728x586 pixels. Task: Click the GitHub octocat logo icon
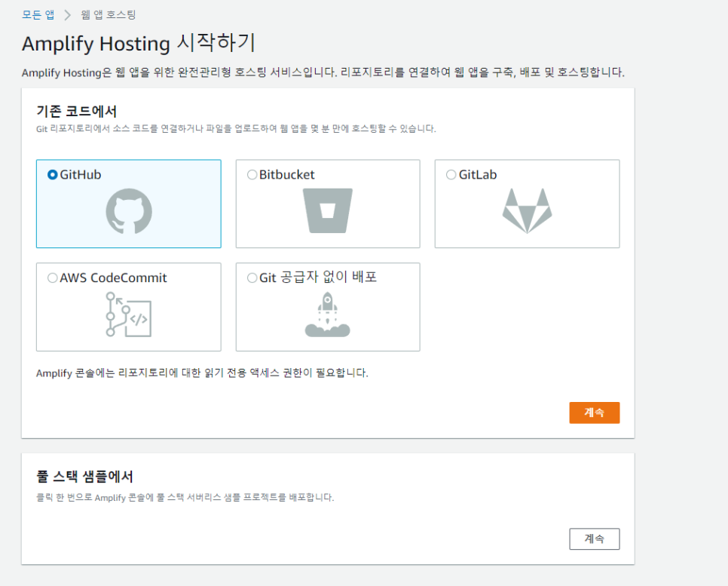pos(129,211)
